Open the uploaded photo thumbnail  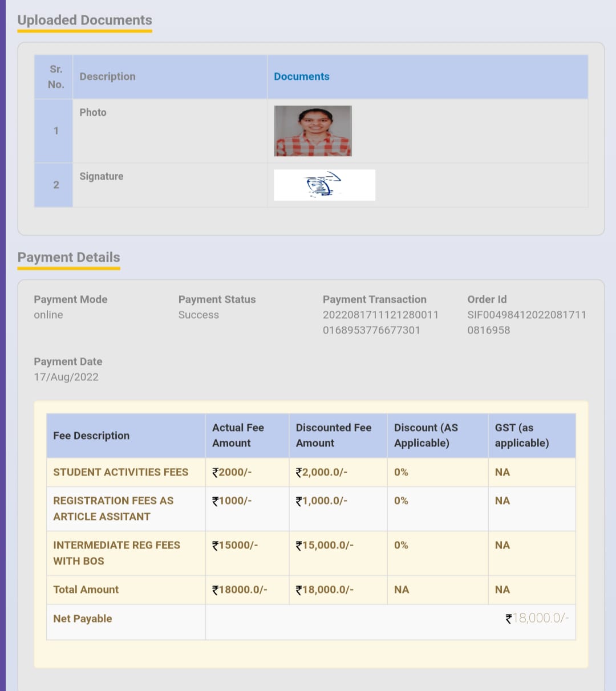(313, 131)
